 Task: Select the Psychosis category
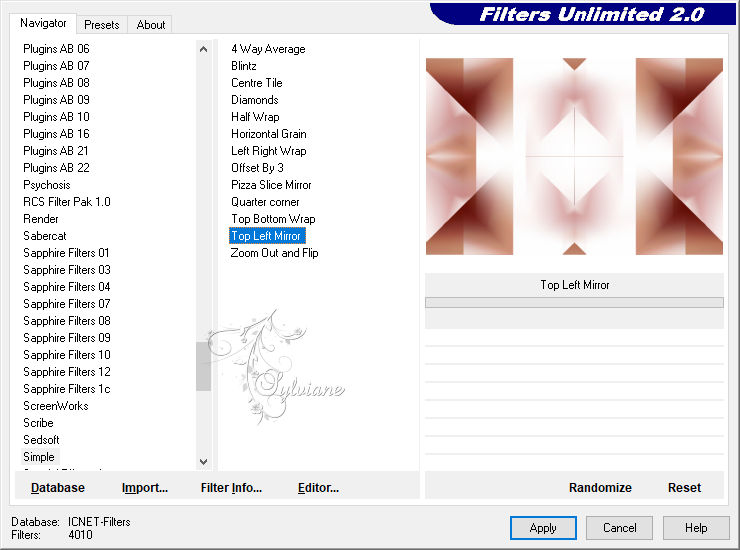point(47,185)
